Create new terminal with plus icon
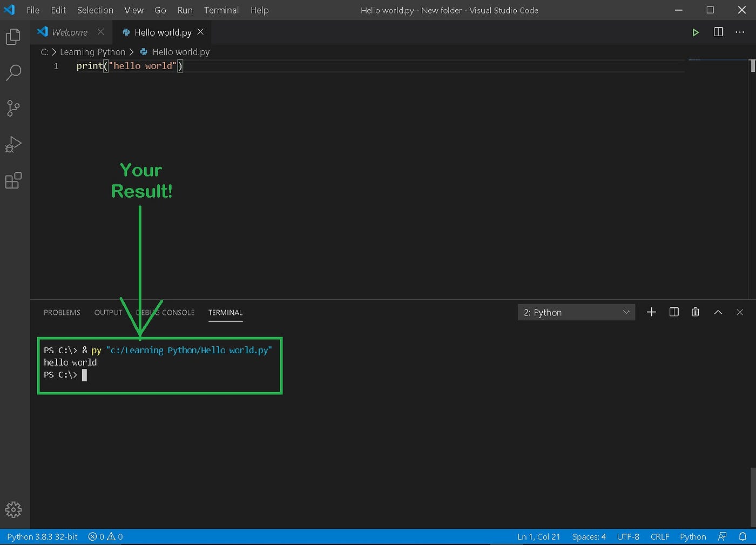Image resolution: width=756 pixels, height=545 pixels. (651, 312)
